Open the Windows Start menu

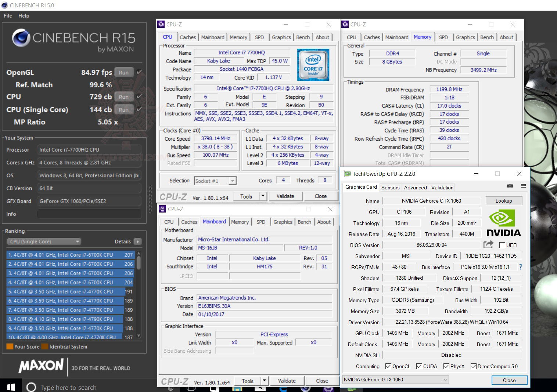[x=11, y=387]
